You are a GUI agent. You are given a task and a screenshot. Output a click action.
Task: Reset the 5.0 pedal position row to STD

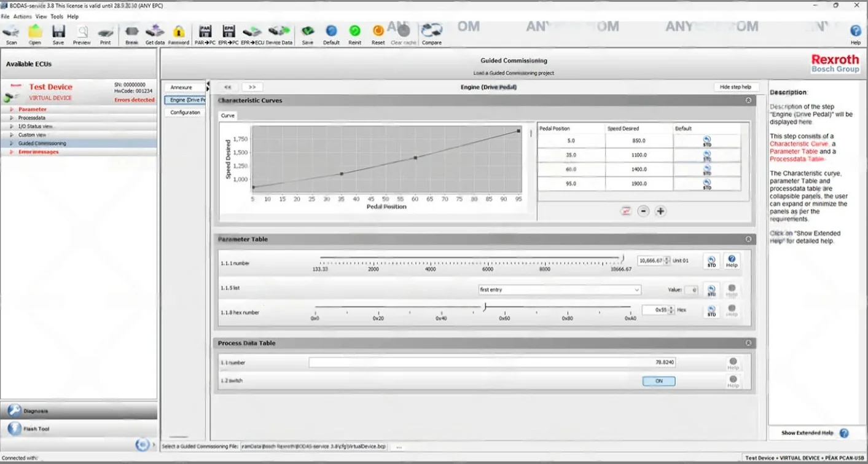coord(707,141)
